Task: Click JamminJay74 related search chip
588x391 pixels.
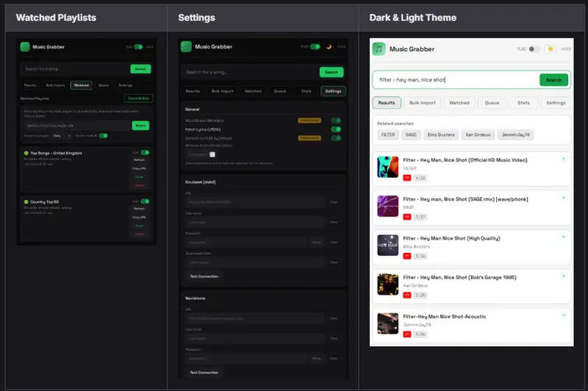Action: (x=516, y=134)
